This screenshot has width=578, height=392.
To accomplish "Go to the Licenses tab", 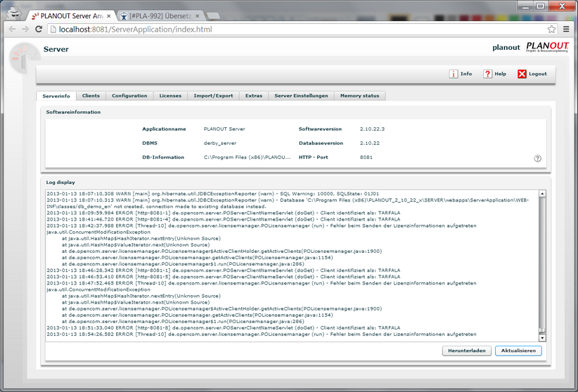I will (170, 96).
